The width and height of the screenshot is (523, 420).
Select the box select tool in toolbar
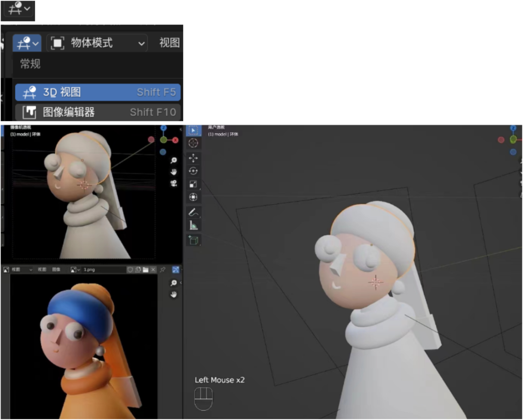click(193, 130)
